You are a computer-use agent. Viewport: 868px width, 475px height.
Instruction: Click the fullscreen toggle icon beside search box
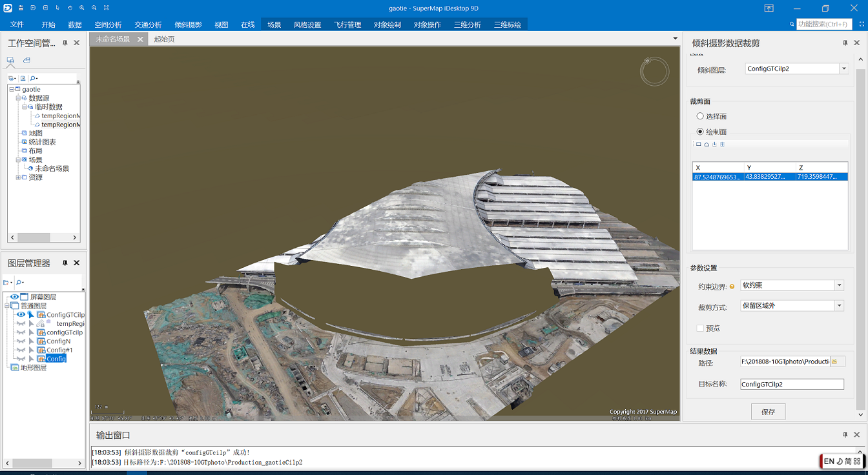(861, 24)
